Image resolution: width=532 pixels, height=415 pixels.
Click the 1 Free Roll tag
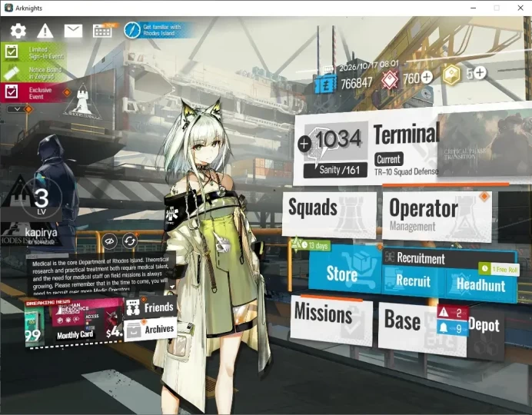click(x=500, y=269)
